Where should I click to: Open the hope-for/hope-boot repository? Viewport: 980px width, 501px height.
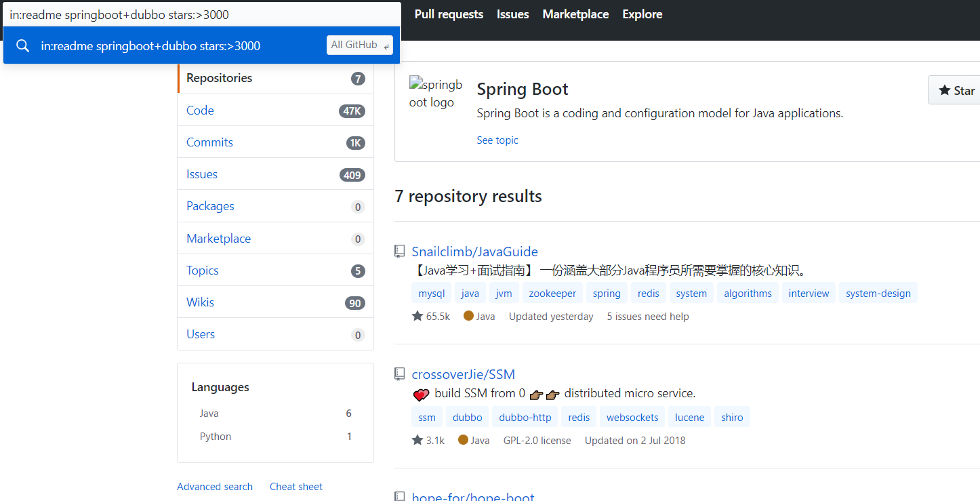click(473, 496)
